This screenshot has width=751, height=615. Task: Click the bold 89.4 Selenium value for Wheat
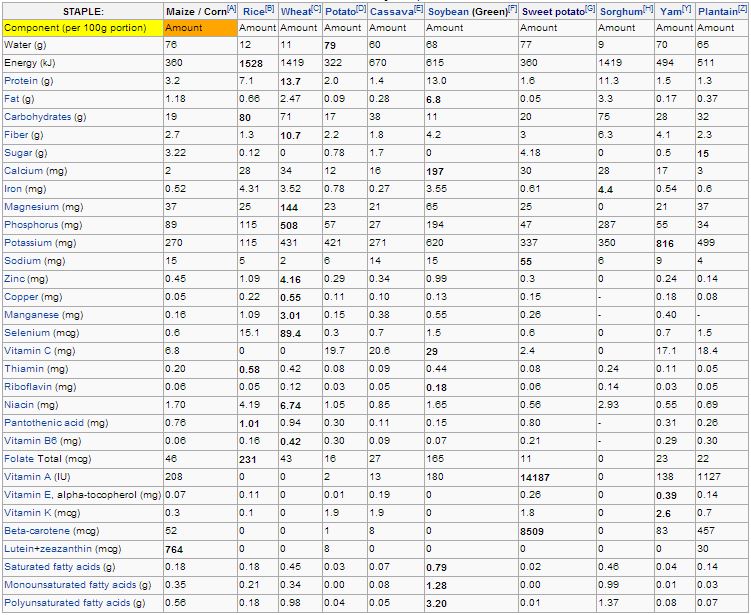tap(291, 334)
